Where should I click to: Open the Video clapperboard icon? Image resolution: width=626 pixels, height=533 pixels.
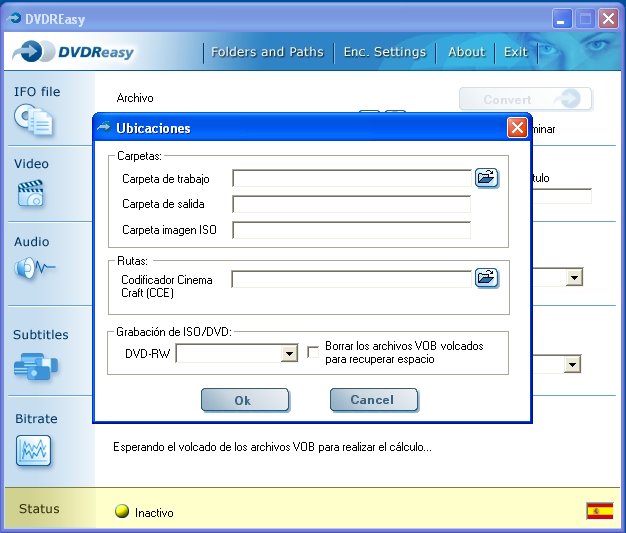tap(31, 194)
